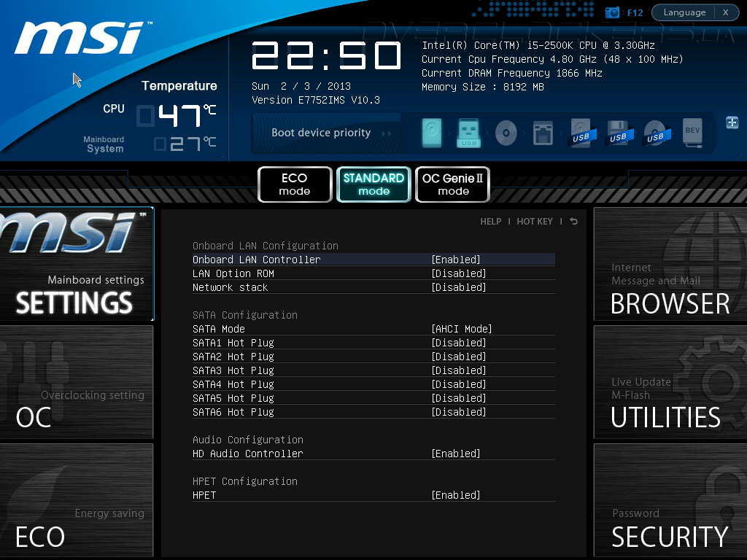The image size is (747, 560).
Task: Select the BEV boot device icon
Action: [692, 133]
